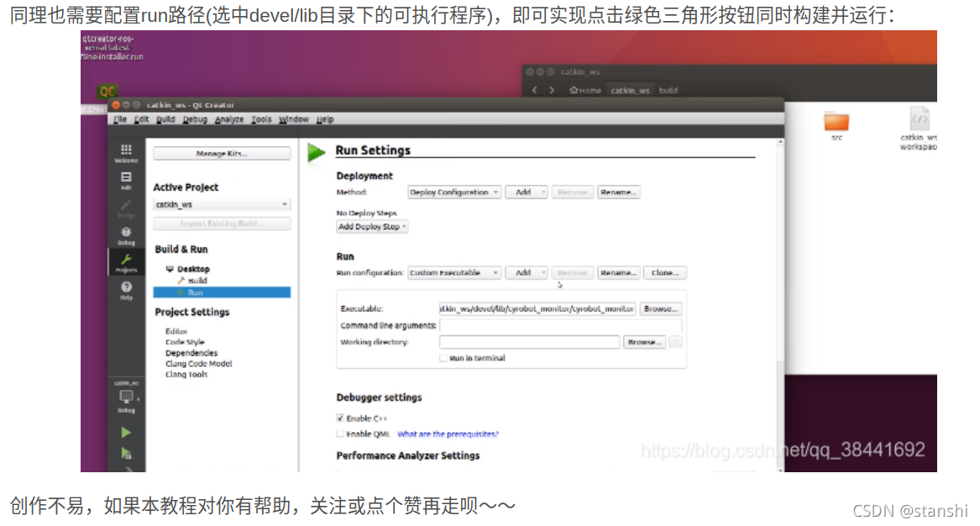Click Home breadcrumb in file manager

point(585,90)
